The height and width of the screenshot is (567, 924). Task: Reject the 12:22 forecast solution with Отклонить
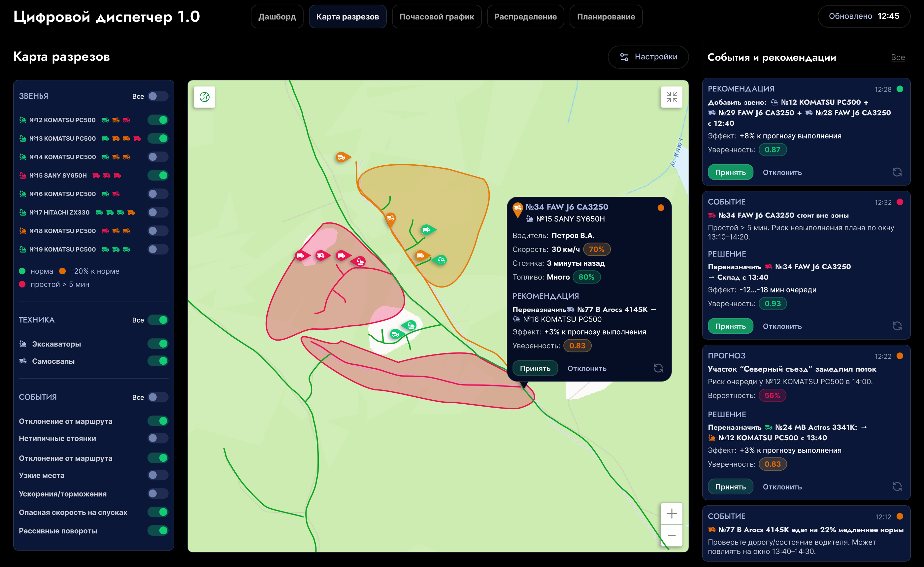(782, 487)
